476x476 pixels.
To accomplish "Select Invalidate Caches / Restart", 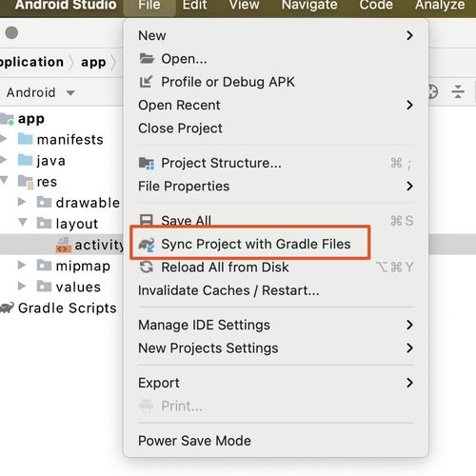I will [x=228, y=290].
